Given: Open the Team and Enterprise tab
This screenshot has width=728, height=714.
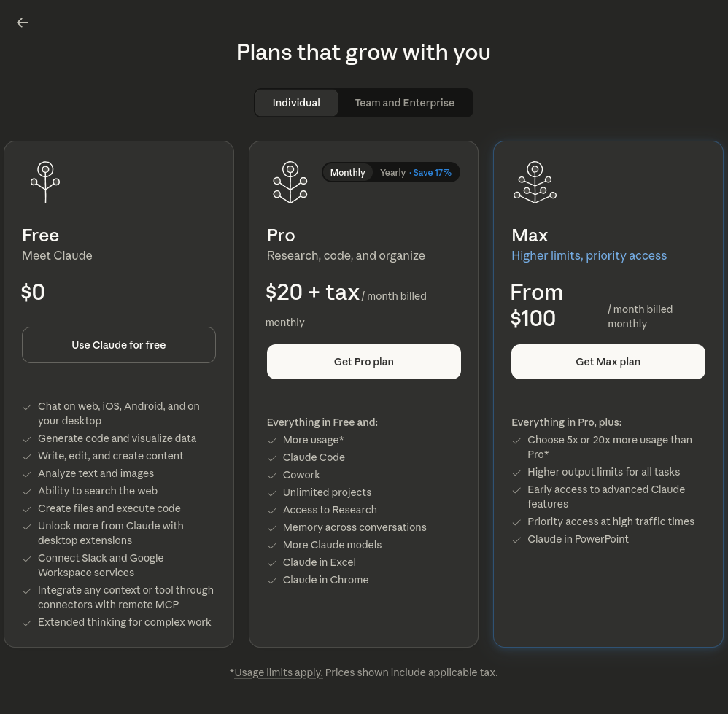Looking at the screenshot, I should coord(404,103).
